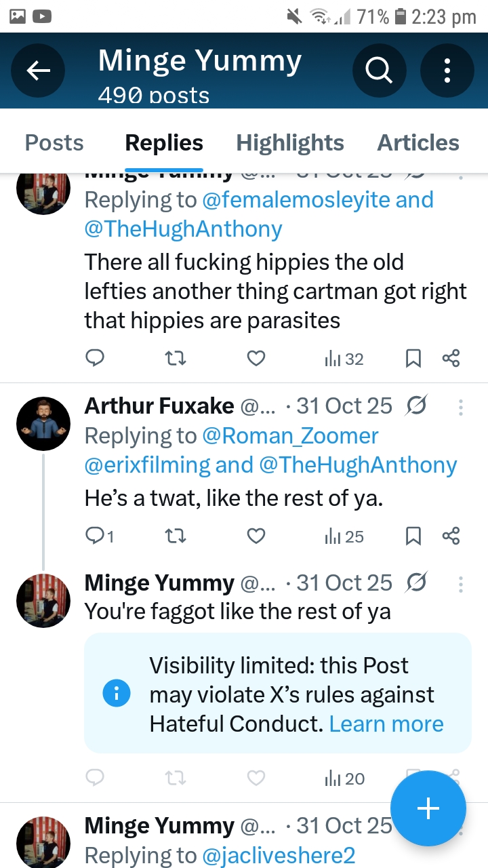Open the profile header overflow menu

[x=447, y=71]
